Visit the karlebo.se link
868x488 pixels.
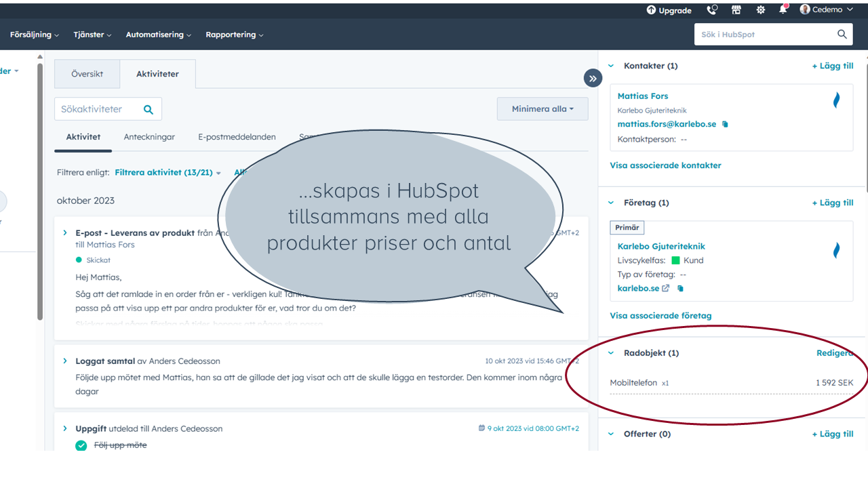coord(638,288)
